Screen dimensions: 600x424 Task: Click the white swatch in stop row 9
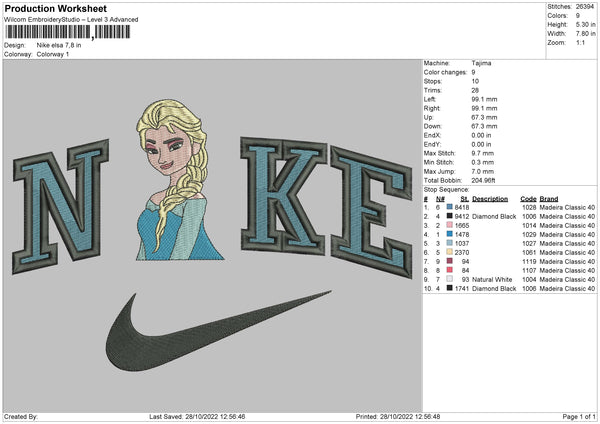(450, 279)
